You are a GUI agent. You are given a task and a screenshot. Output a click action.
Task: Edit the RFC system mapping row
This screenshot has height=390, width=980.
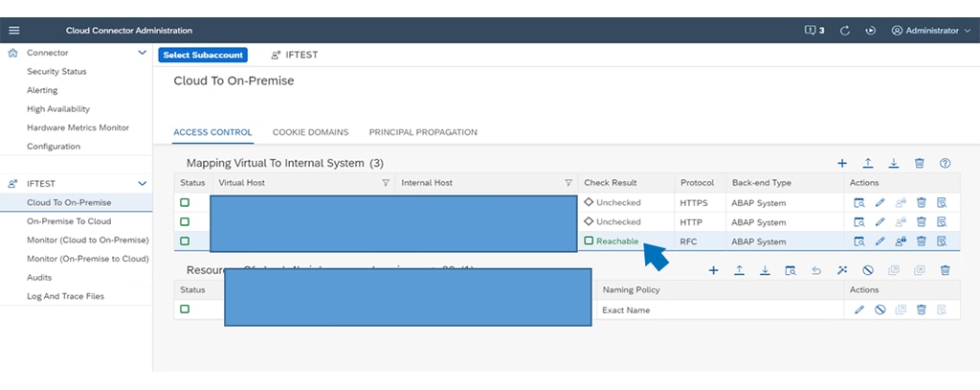pos(880,241)
